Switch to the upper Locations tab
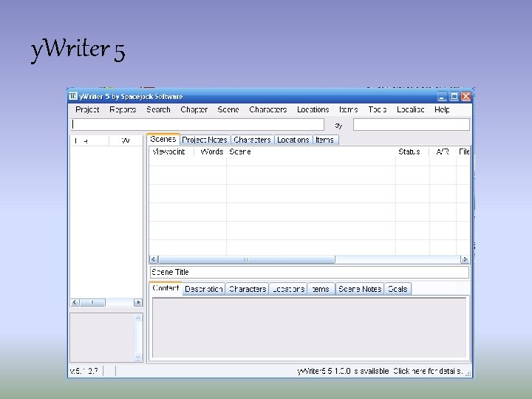The image size is (532, 399). click(293, 140)
